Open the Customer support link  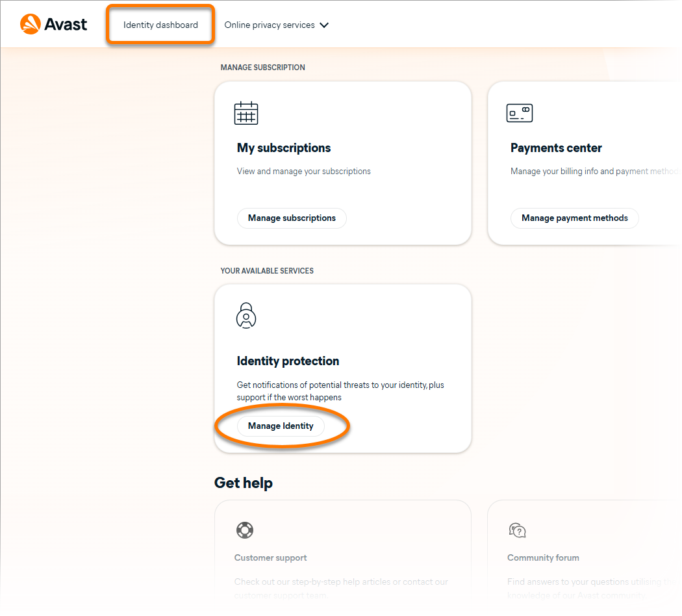coord(271,558)
